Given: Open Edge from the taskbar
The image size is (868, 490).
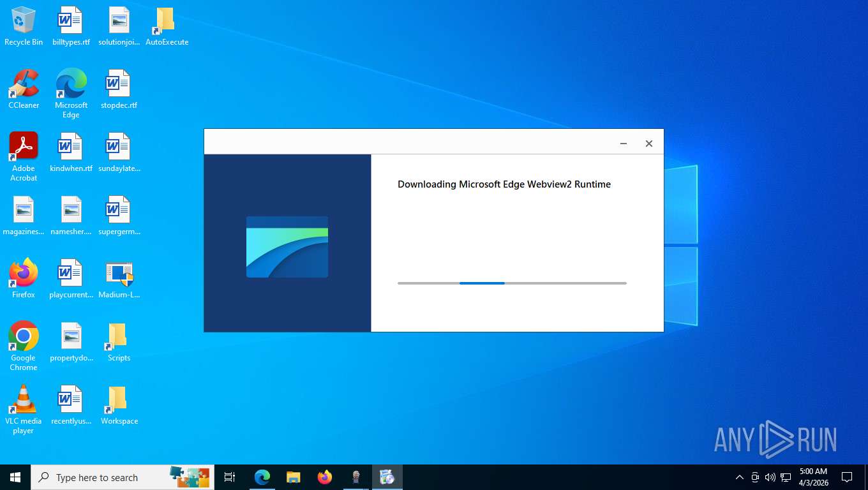Looking at the screenshot, I should (262, 477).
